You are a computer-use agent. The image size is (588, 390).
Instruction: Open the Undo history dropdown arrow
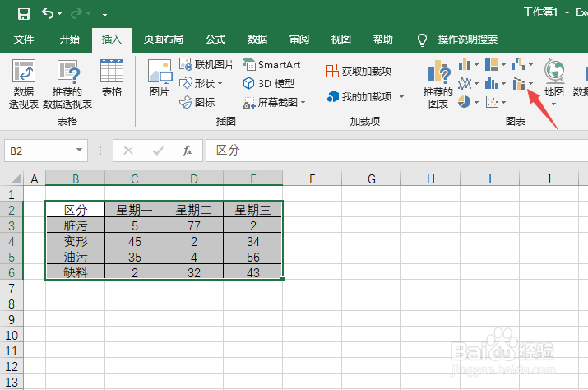click(x=60, y=14)
